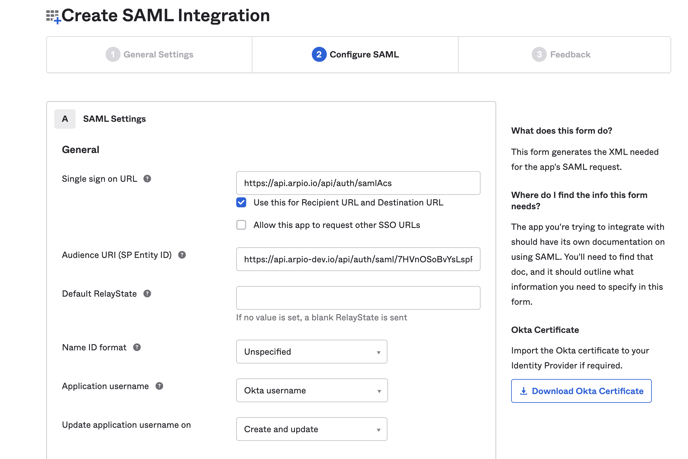The width and height of the screenshot is (688, 459).
Task: Click the Name ID format label
Action: (x=94, y=347)
